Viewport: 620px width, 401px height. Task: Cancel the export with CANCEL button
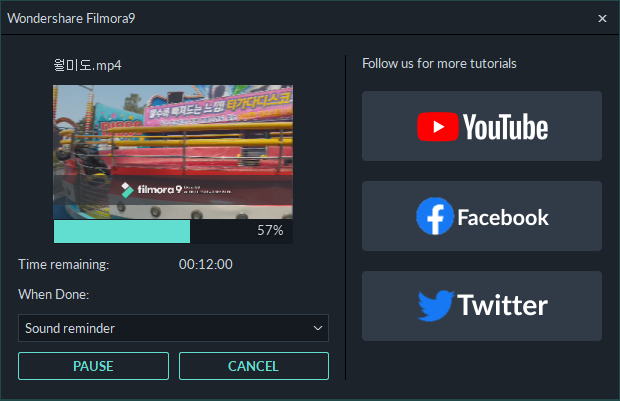pos(253,366)
